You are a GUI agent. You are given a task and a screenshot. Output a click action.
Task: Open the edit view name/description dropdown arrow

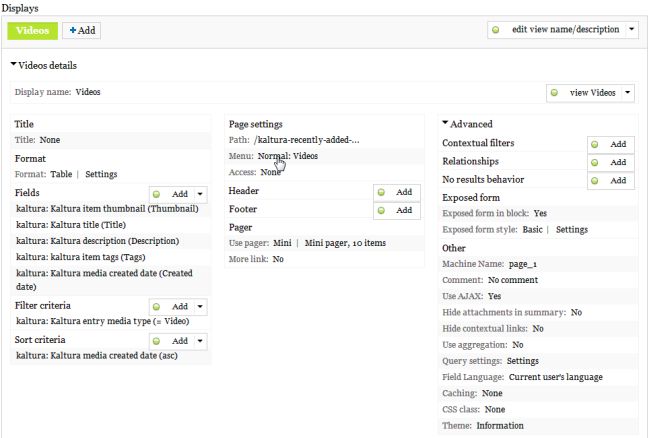tap(632, 30)
